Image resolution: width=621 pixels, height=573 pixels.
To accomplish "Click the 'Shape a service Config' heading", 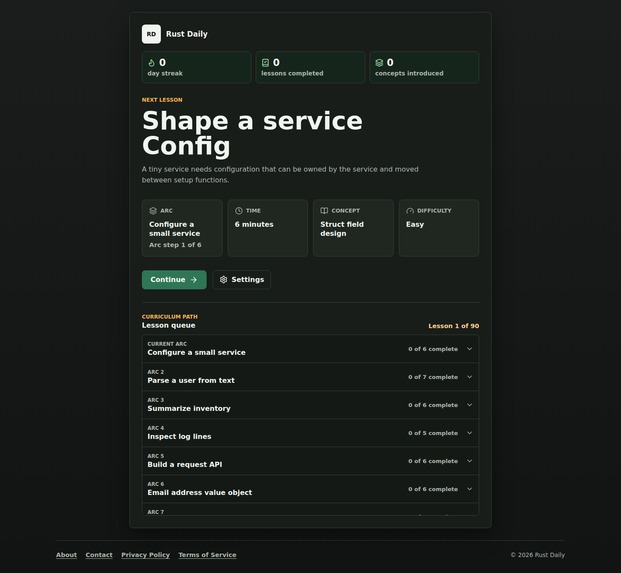I will (x=252, y=133).
